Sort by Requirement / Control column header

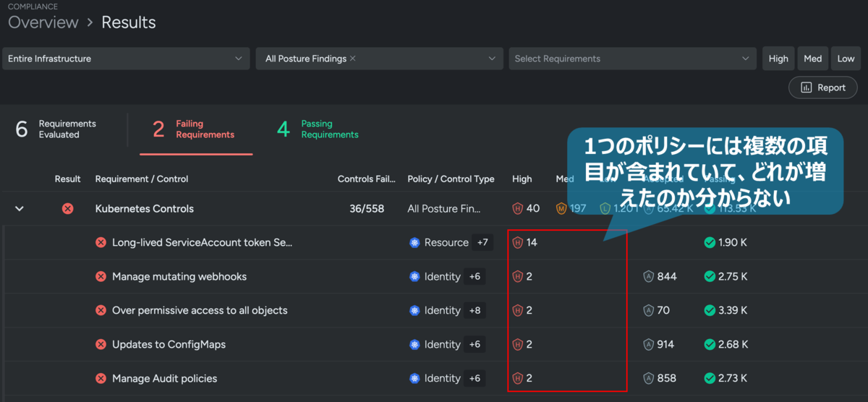tap(142, 179)
